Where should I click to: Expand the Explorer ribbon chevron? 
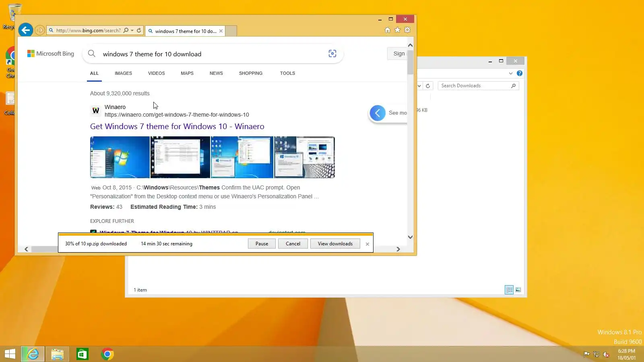point(511,73)
